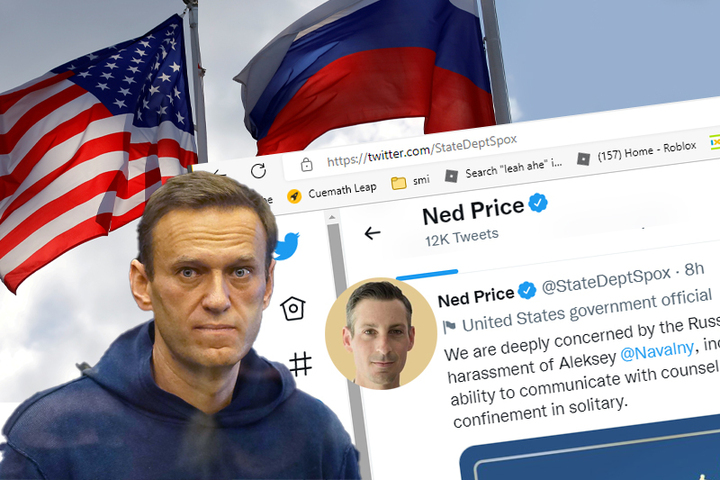Viewport: 720px width, 480px height.
Task: Open the Cuemath Leap bookmark
Action: point(332,192)
